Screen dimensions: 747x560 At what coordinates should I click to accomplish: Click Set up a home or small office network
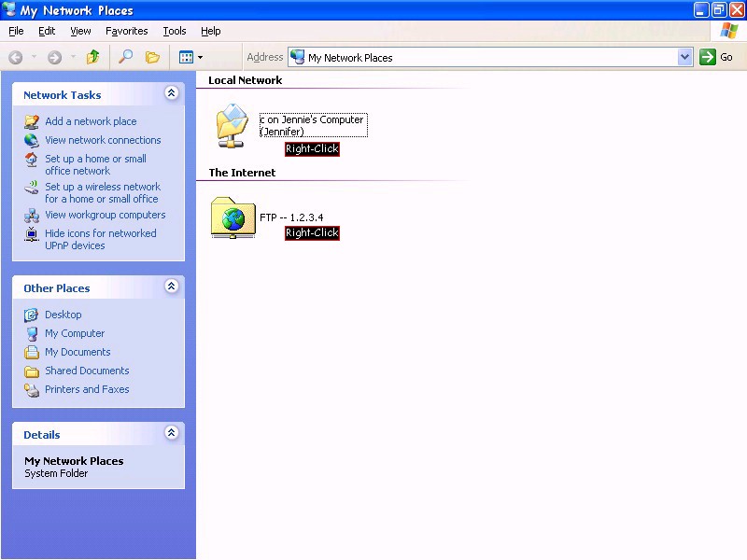(95, 165)
